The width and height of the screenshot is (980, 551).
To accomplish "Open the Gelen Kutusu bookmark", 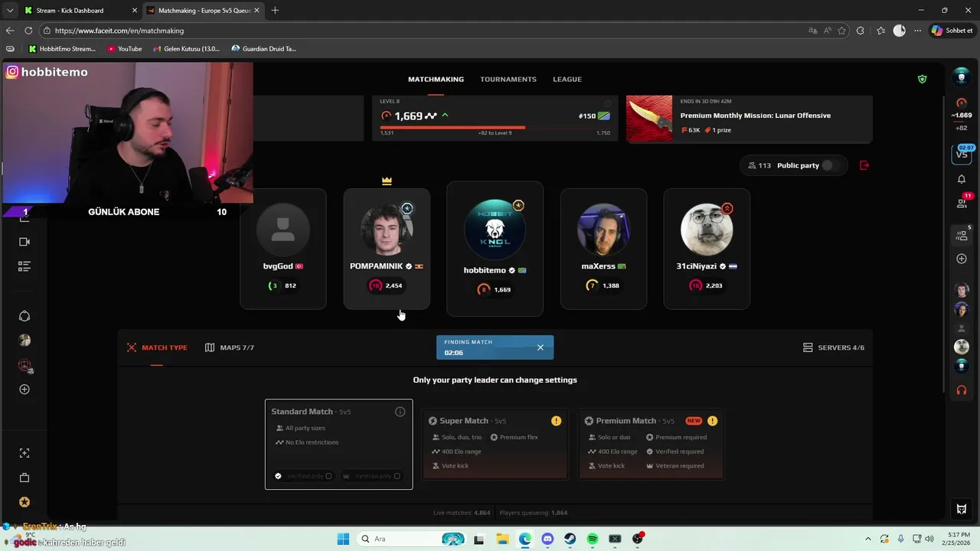I will click(186, 49).
